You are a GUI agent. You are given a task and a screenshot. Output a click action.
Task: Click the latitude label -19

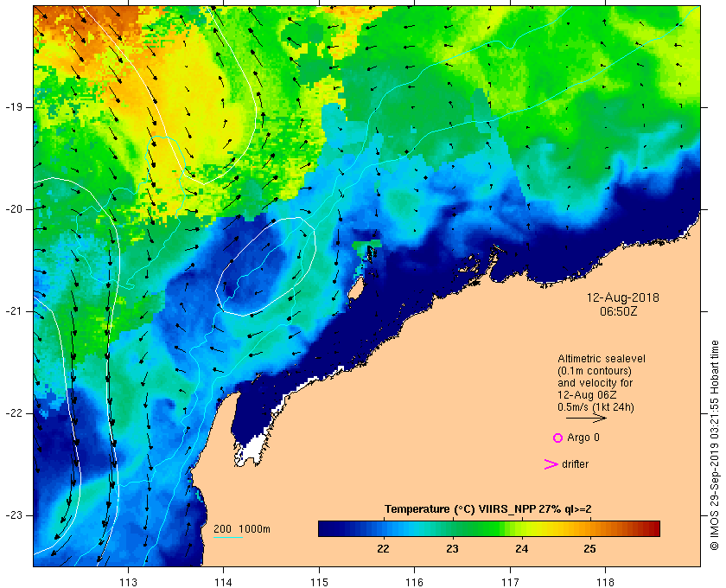coord(14,107)
